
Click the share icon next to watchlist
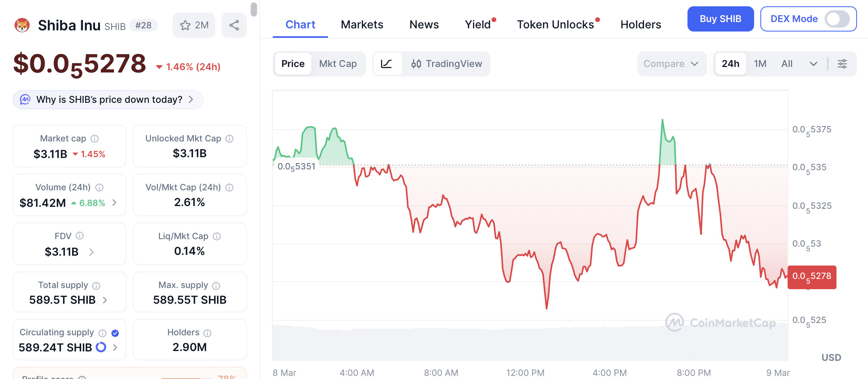(x=234, y=25)
